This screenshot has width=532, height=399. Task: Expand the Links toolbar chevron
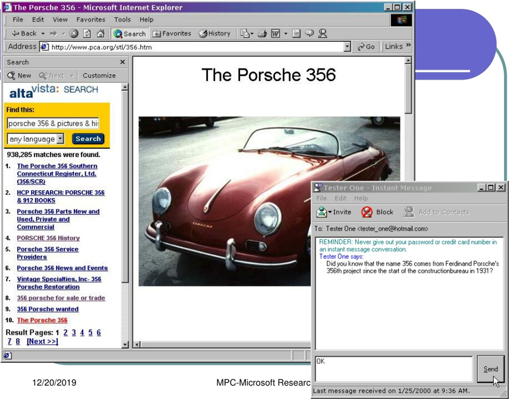(408, 45)
